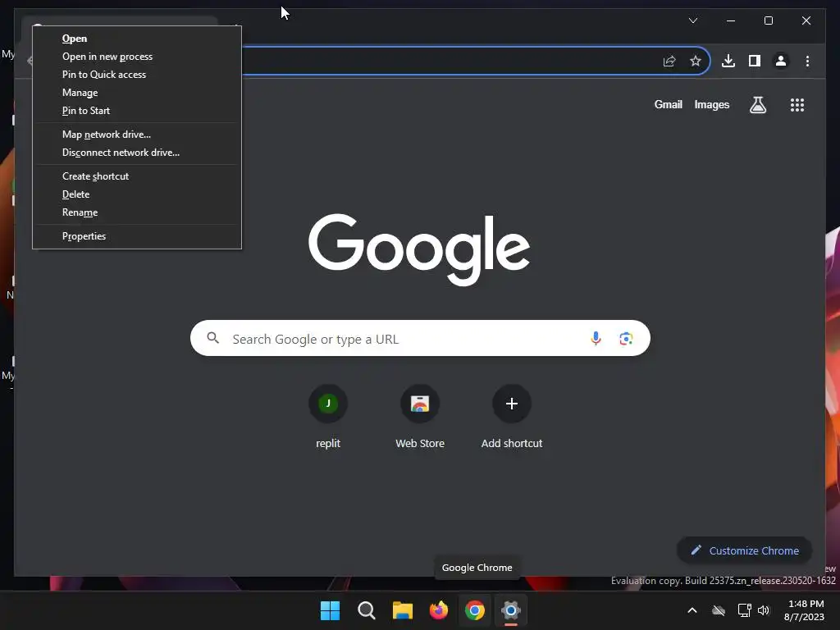This screenshot has height=630, width=840.
Task: Open volume speaker tray icon
Action: pyautogui.click(x=764, y=610)
